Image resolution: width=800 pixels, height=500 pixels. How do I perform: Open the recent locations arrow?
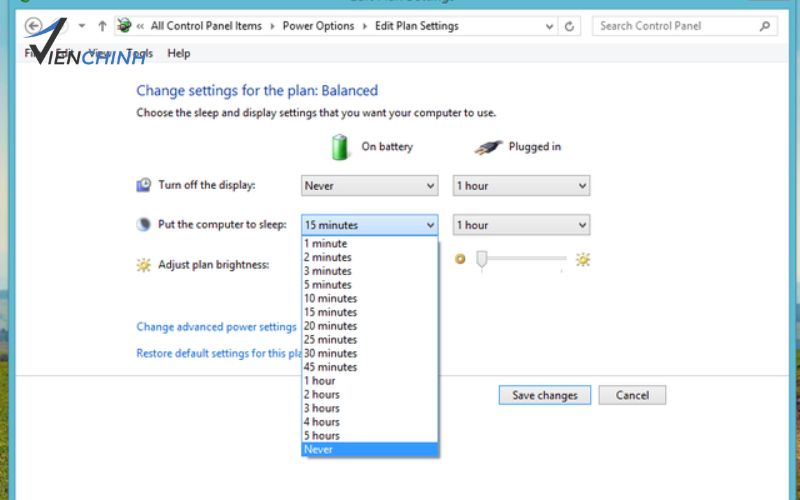[x=82, y=26]
